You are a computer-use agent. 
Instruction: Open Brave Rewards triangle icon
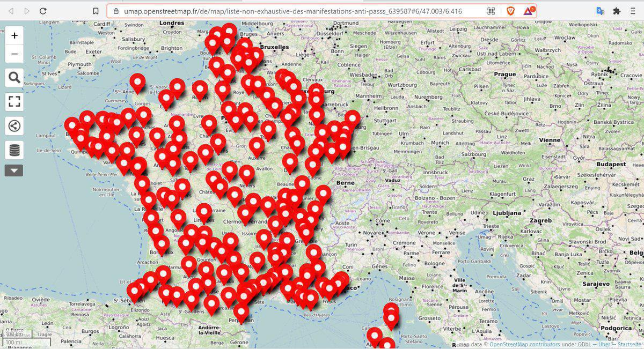pos(529,11)
